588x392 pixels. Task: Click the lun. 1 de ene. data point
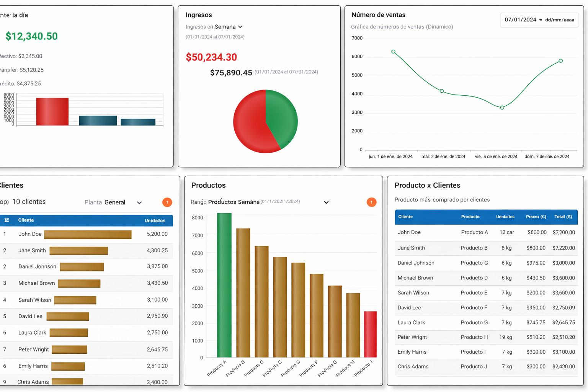(393, 52)
